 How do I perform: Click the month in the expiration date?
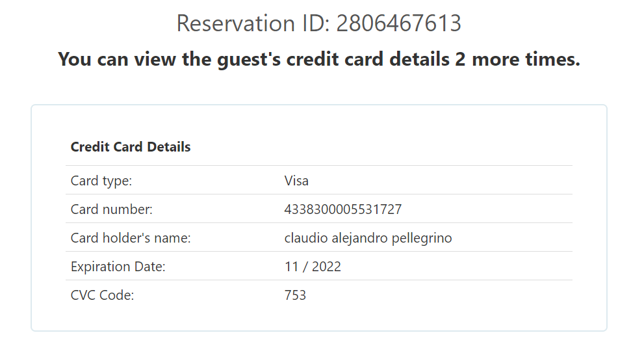(x=291, y=267)
